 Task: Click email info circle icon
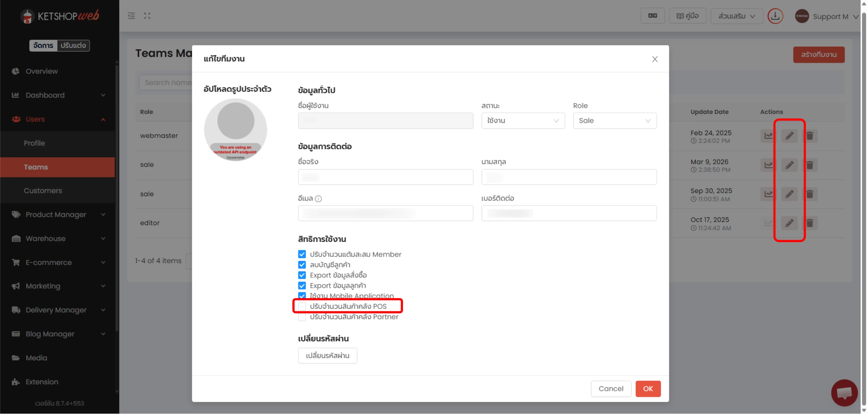[318, 199]
